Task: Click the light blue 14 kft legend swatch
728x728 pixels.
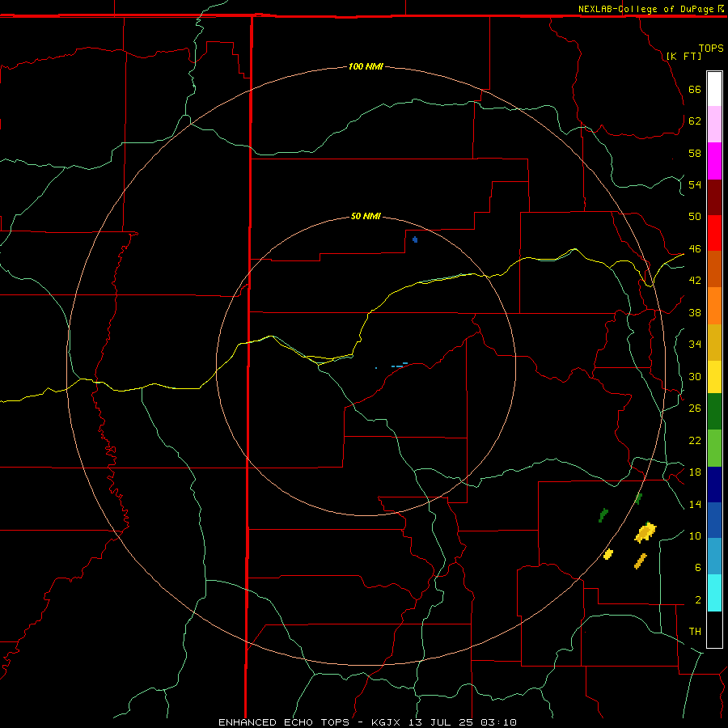Action: 714,557
